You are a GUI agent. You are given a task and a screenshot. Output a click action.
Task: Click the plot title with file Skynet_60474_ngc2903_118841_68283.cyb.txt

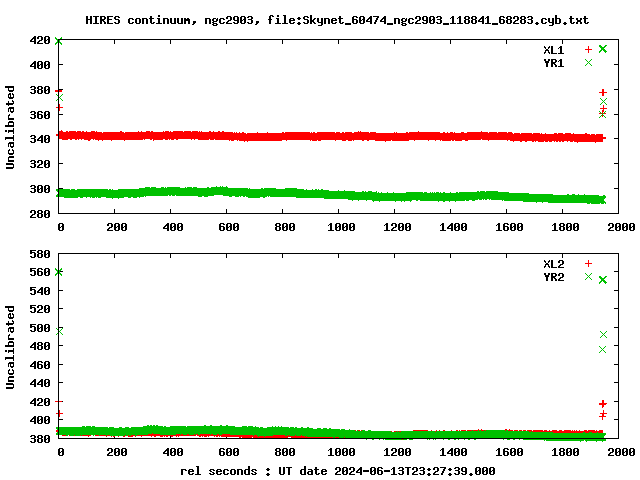[337, 20]
